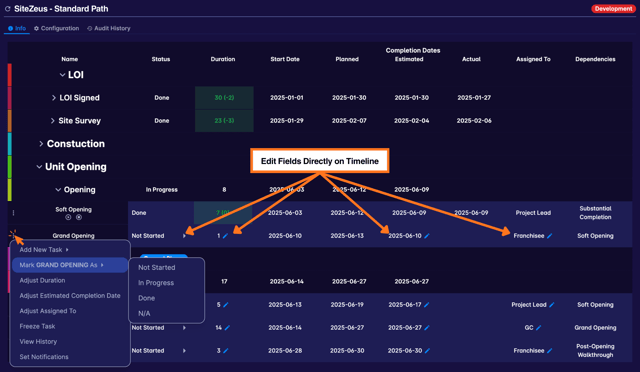Click the Duration column header

(223, 59)
